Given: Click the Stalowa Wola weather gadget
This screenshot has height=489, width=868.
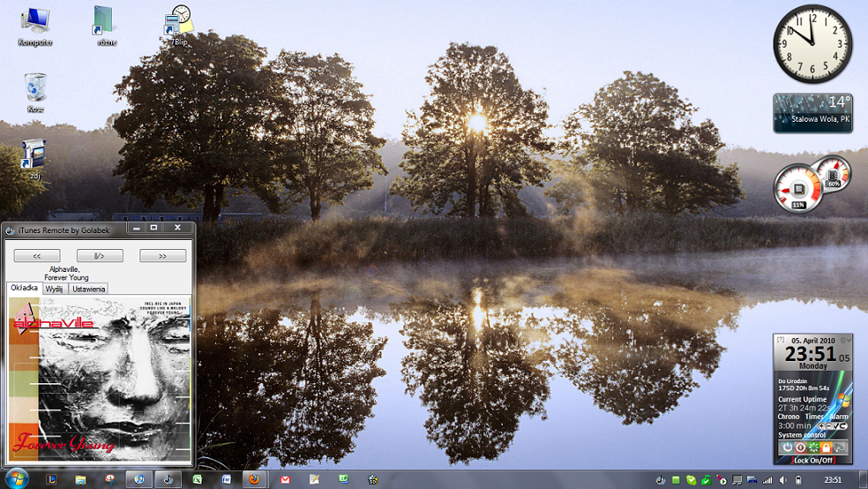Looking at the screenshot, I should (812, 113).
